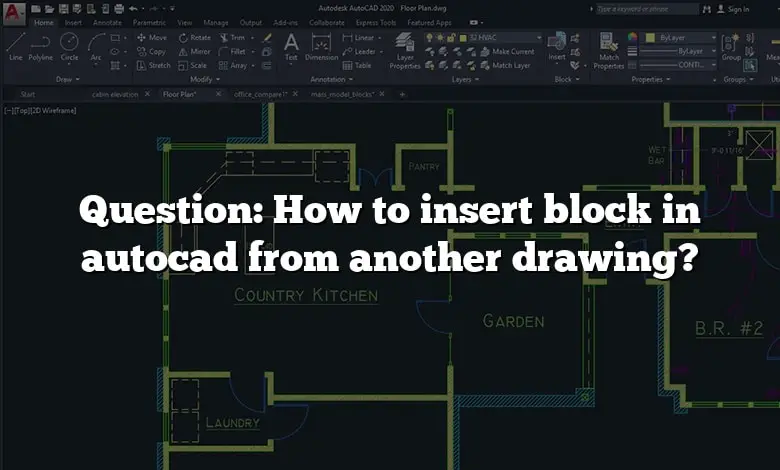Select the Dimension tool
The width and height of the screenshot is (780, 470).
(321, 47)
